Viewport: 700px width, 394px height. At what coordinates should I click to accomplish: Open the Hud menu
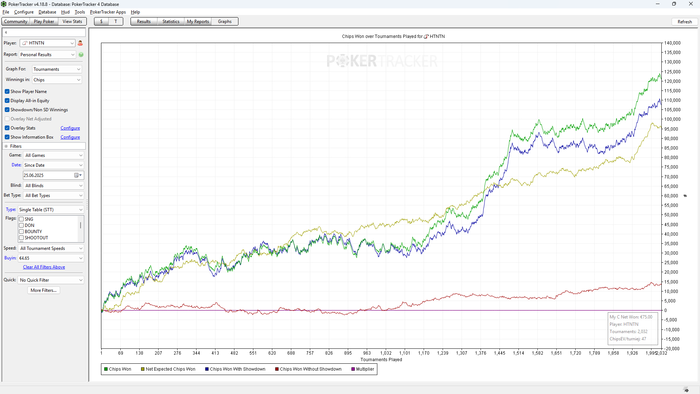[x=65, y=12]
